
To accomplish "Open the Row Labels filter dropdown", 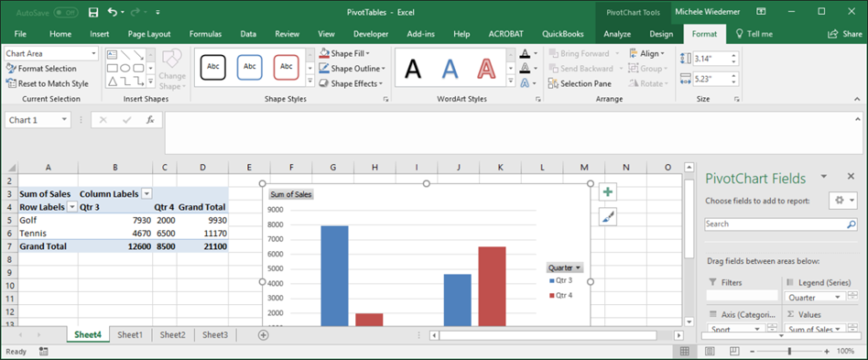I will [x=72, y=207].
